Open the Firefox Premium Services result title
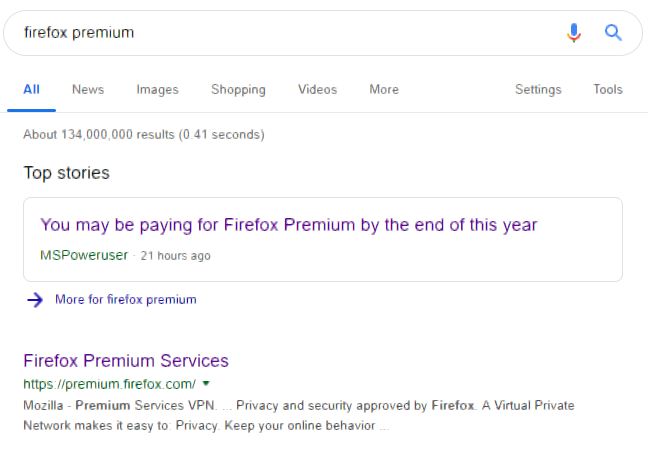Screen dimensions: 648x451 tap(126, 361)
